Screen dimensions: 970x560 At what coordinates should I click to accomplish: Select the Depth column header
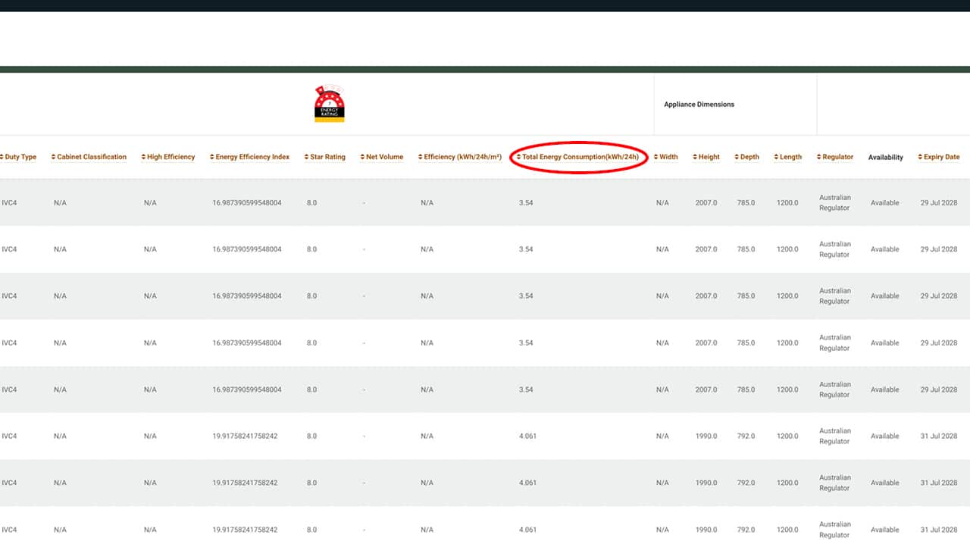click(749, 158)
